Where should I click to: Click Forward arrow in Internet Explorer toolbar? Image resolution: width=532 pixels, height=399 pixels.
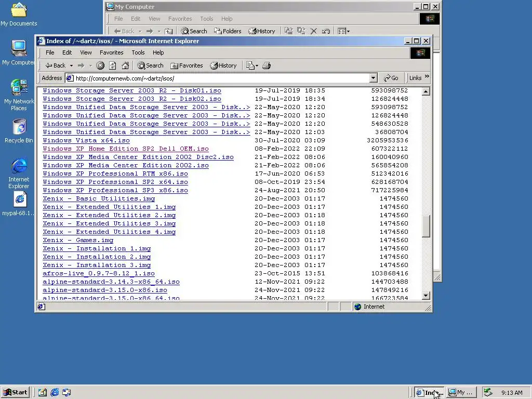click(81, 65)
